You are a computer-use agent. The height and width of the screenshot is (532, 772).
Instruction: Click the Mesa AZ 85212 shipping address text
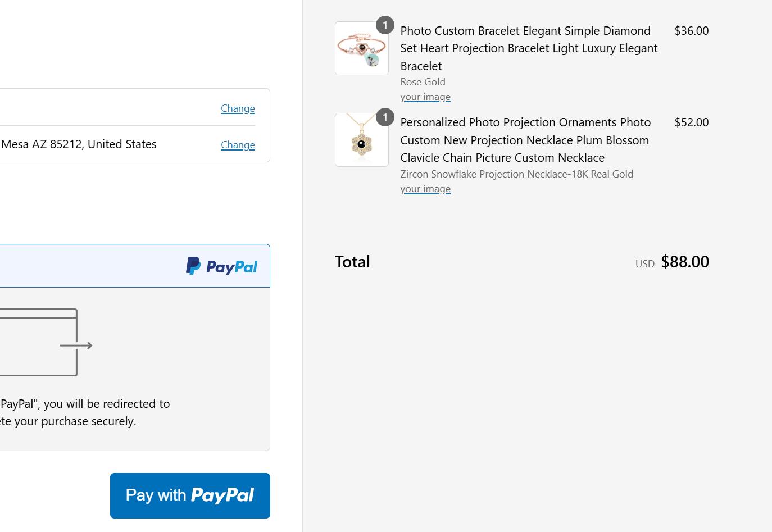pos(79,144)
